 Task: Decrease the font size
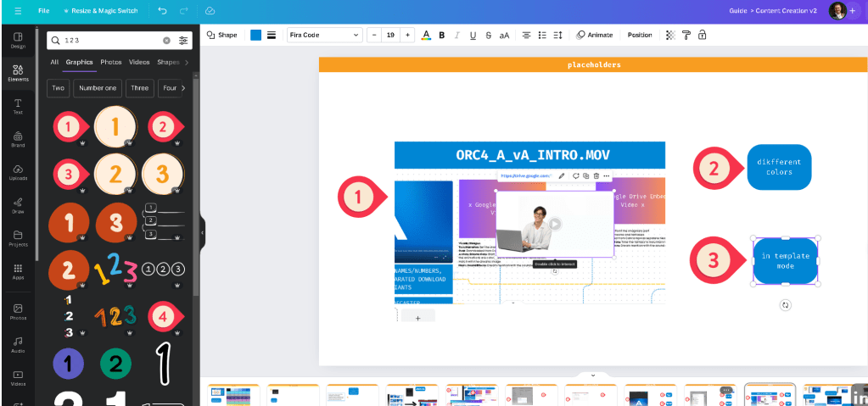pyautogui.click(x=375, y=35)
